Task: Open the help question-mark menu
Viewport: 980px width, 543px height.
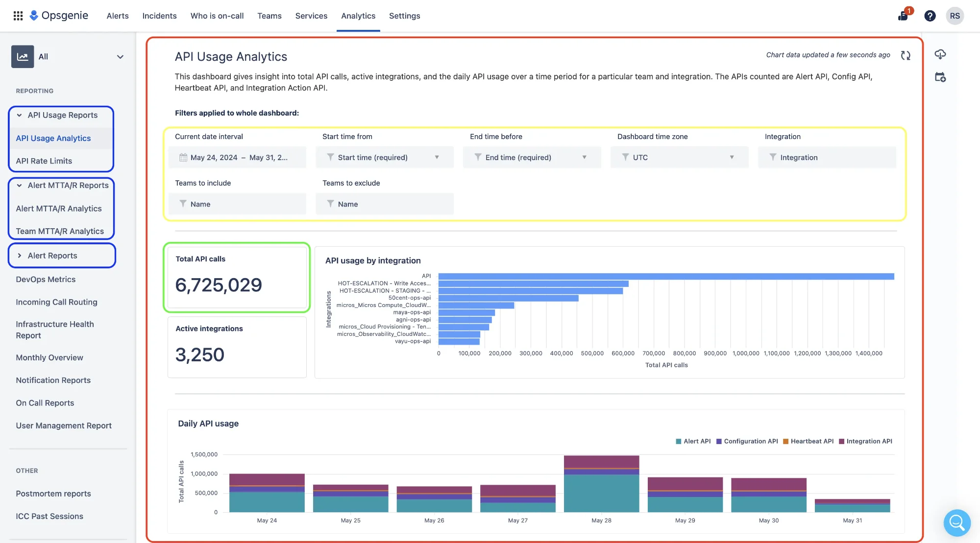Action: tap(930, 16)
